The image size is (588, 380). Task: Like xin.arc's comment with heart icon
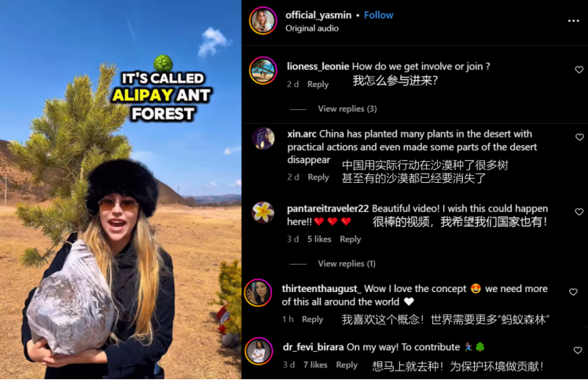click(x=579, y=137)
